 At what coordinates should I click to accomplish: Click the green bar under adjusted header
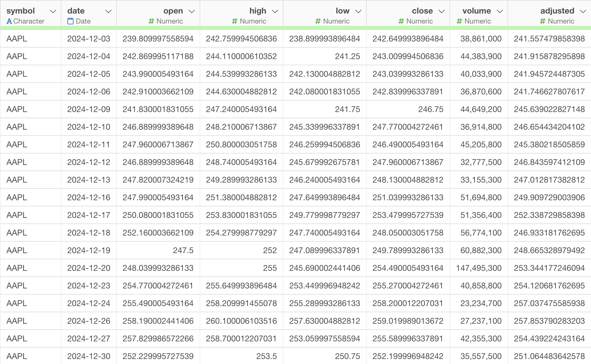click(549, 28)
